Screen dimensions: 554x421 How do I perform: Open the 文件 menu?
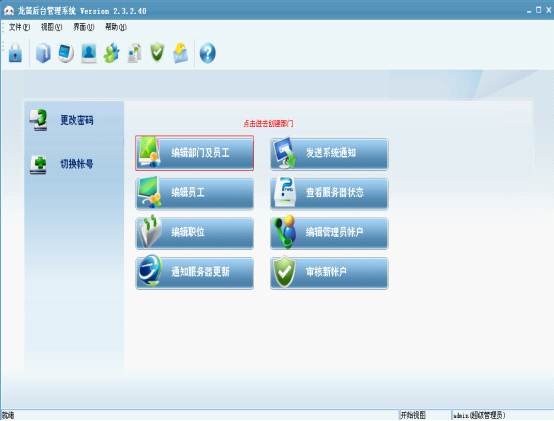pos(19,27)
